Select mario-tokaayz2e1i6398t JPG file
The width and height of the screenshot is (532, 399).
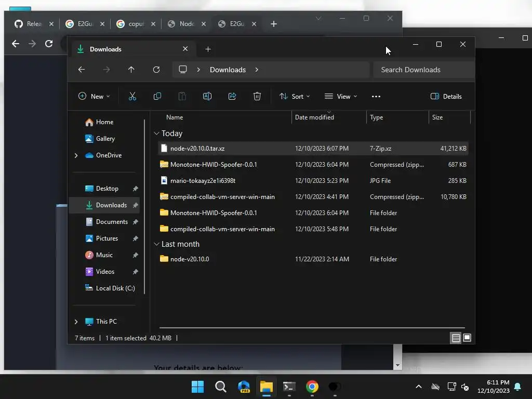pyautogui.click(x=313, y=180)
